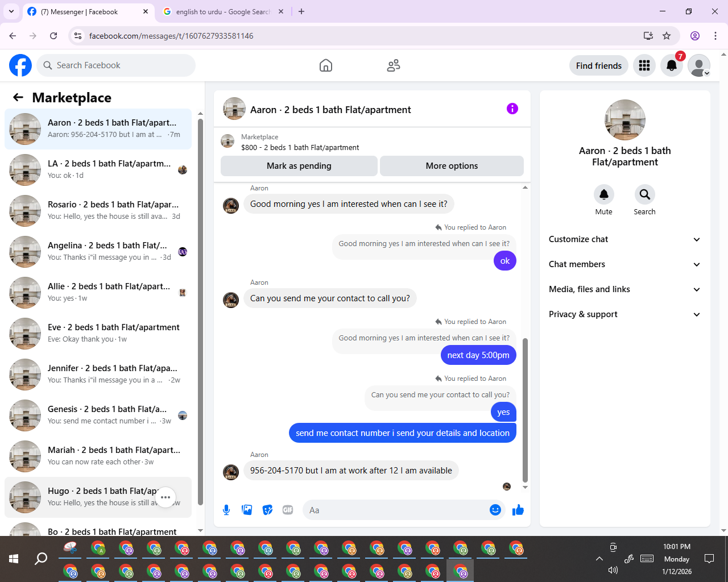Screen dimensions: 728x582
Task: Show hidden system tray icons chevron
Action: coord(599,559)
